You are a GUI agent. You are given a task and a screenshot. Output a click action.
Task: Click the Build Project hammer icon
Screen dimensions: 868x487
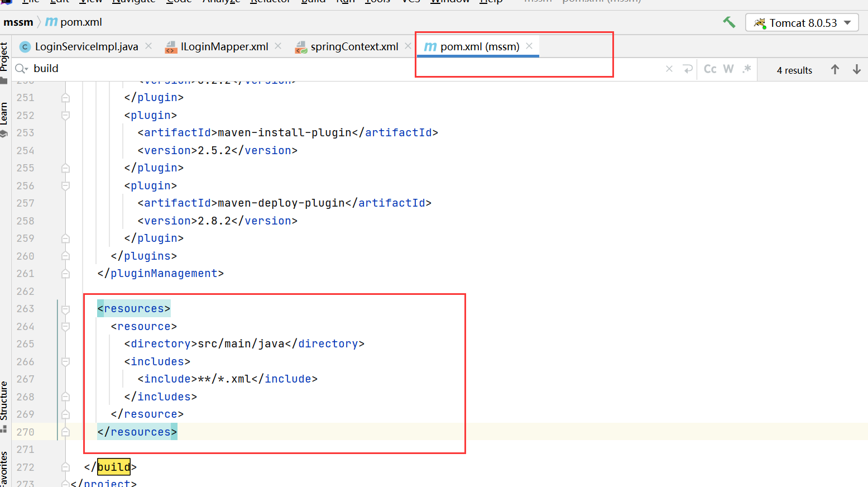729,21
